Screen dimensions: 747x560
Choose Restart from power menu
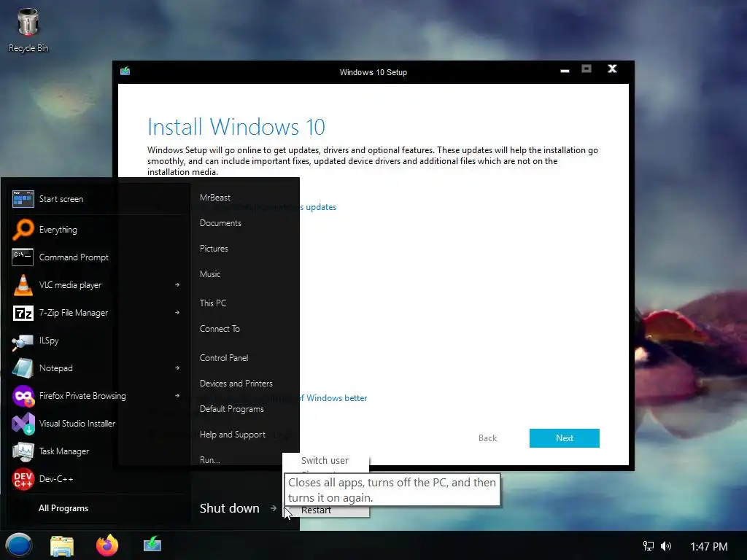coord(317,510)
